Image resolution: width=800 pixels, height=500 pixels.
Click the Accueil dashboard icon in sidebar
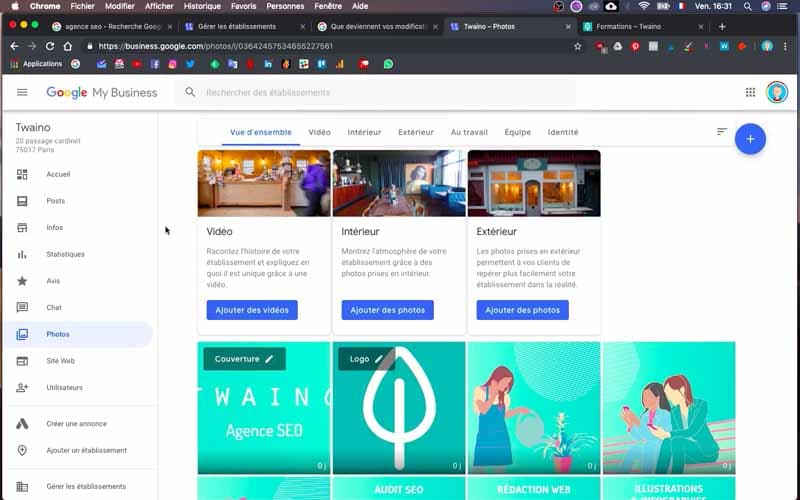click(22, 174)
